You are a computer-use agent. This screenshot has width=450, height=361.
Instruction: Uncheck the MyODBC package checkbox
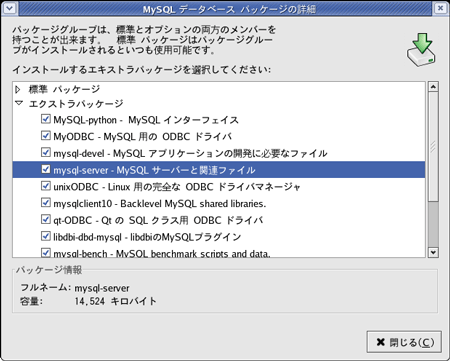pos(46,136)
